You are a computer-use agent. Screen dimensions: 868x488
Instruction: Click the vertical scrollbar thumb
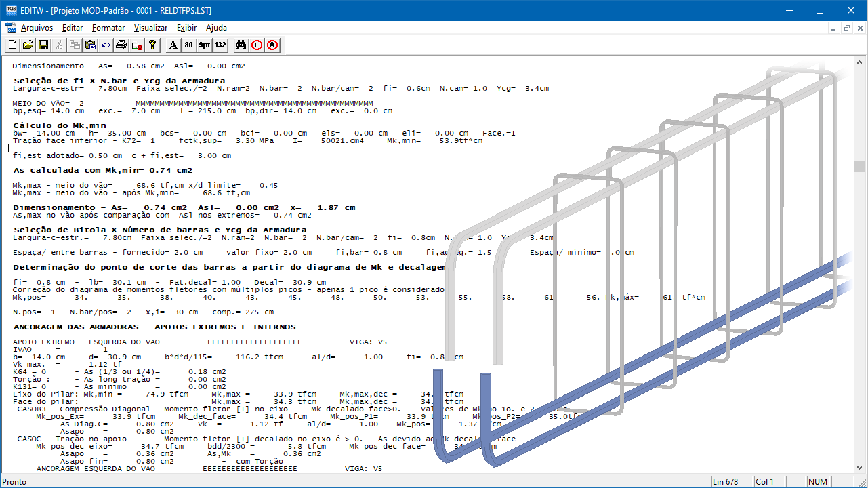click(x=859, y=167)
